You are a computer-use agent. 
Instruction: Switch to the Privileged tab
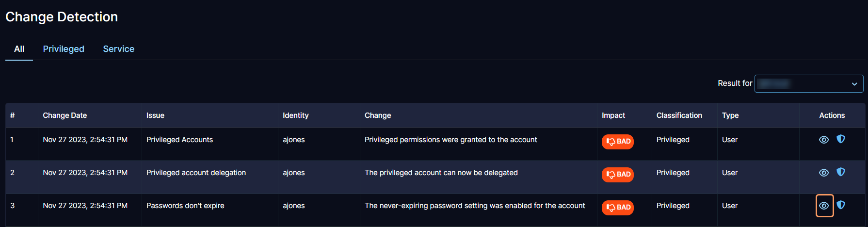[64, 49]
